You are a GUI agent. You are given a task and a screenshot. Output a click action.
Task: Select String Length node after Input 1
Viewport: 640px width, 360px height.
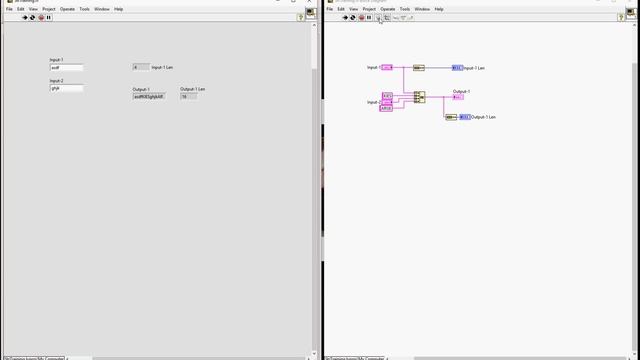point(419,68)
